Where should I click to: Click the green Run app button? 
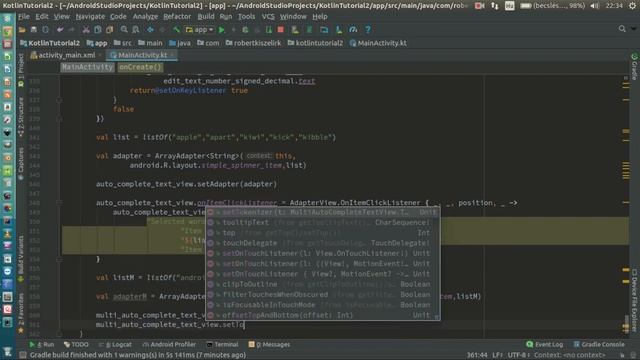[x=222, y=30]
